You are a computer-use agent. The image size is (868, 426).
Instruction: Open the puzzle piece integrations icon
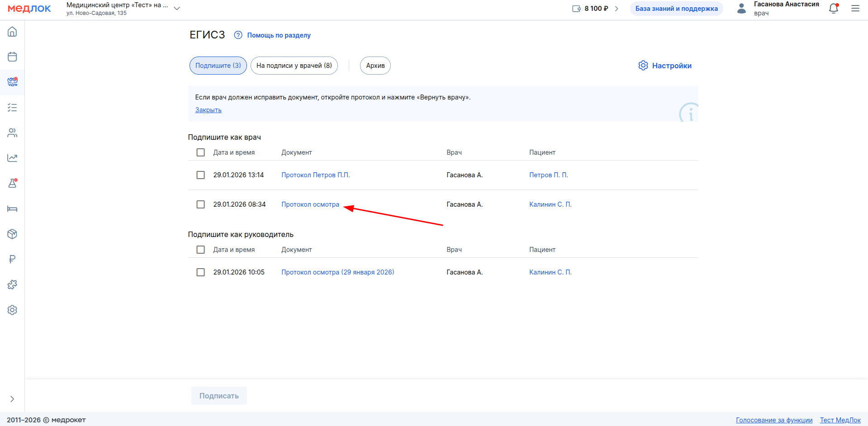[x=12, y=285]
